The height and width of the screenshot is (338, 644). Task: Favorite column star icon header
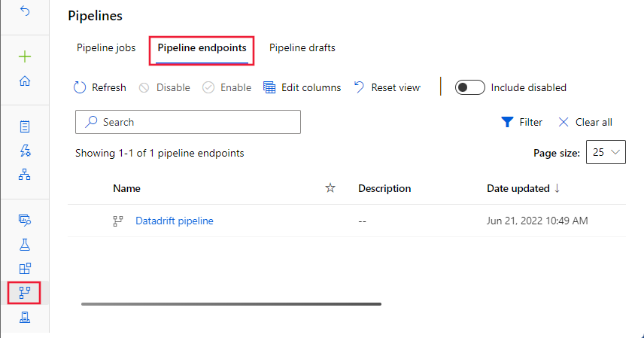coord(330,188)
